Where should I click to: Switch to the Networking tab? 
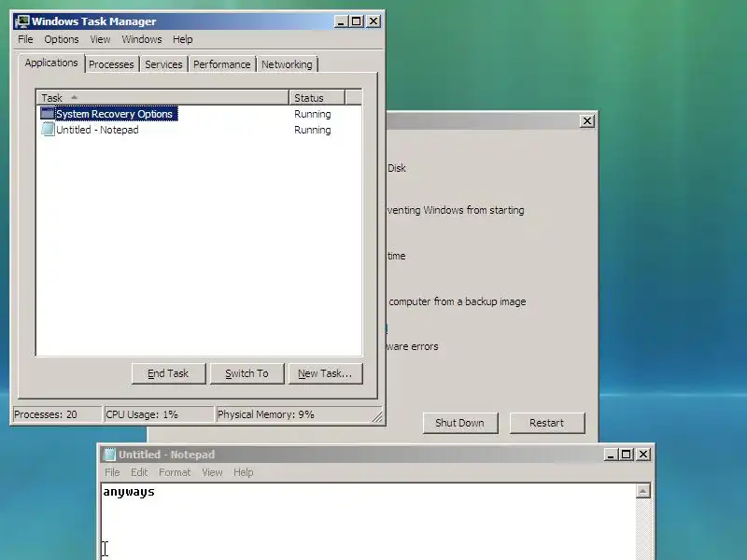pos(287,64)
